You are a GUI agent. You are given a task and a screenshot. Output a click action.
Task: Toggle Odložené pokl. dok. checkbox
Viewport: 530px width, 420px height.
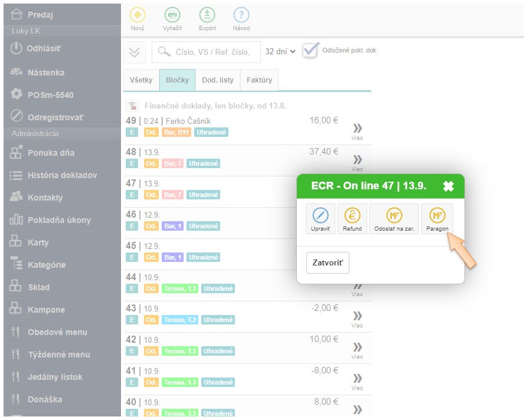tap(310, 51)
